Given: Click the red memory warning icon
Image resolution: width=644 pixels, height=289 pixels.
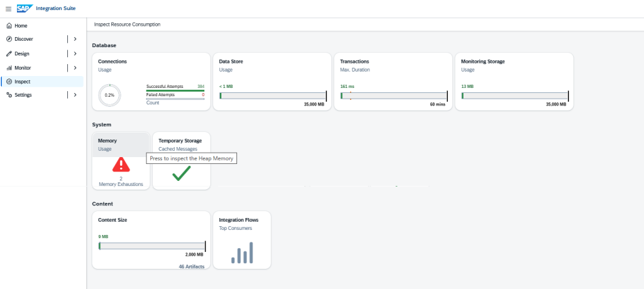Looking at the screenshot, I should coord(121,164).
